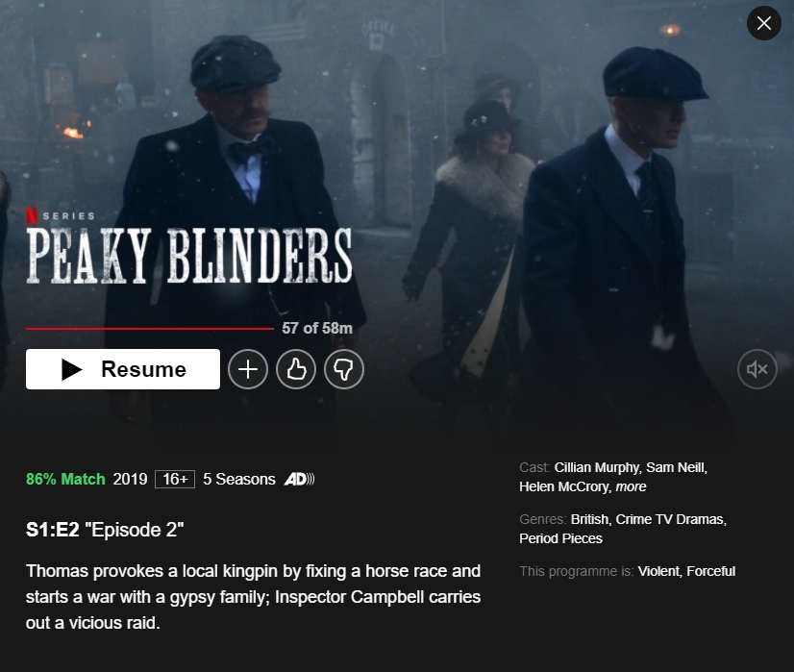Screen dimensions: 794x672
Task: Close the title details dialog
Action: click(x=763, y=23)
